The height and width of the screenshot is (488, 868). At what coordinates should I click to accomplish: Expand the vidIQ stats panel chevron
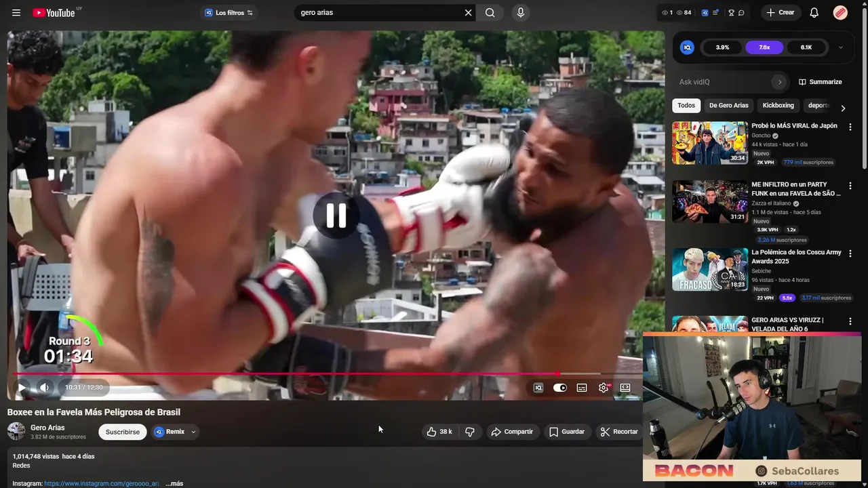click(841, 47)
